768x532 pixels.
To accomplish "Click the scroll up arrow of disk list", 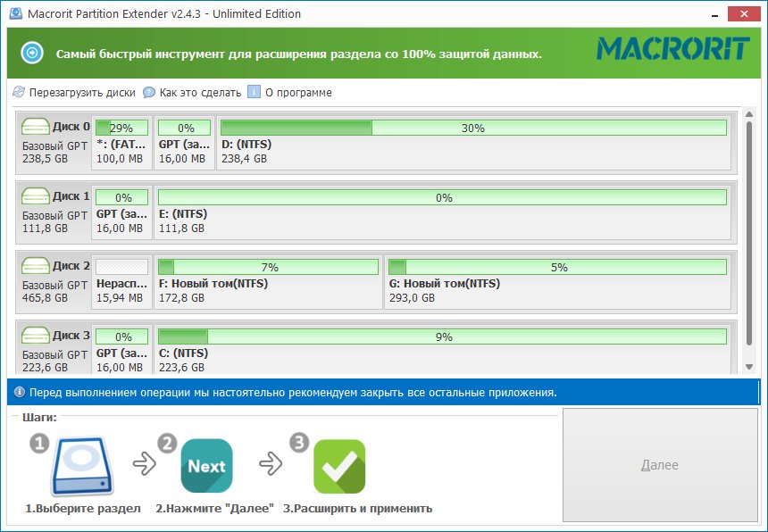I will [749, 114].
